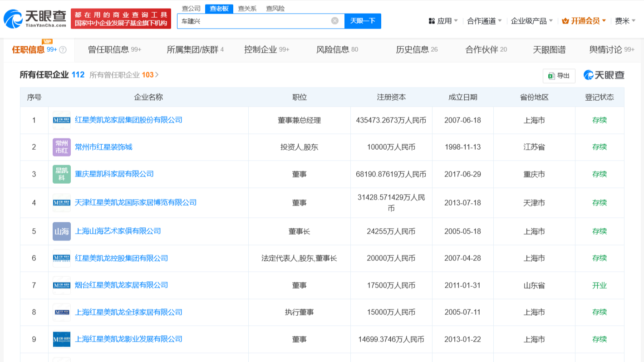Click the 企业名称 column header
644x362 pixels.
coord(148,97)
